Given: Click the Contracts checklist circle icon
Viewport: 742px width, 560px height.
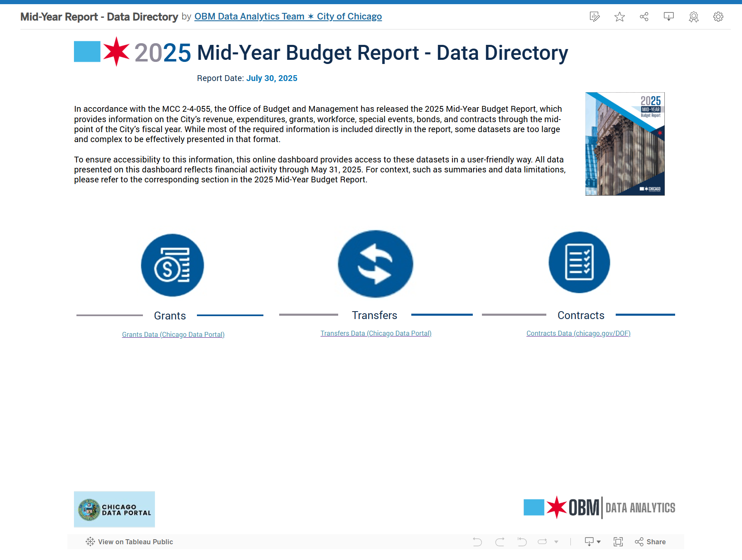Looking at the screenshot, I should 580,262.
